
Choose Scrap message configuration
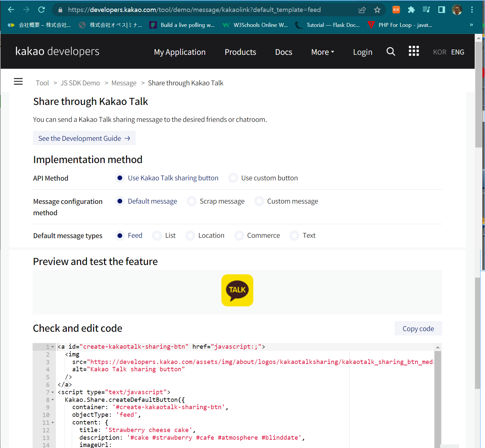(192, 201)
